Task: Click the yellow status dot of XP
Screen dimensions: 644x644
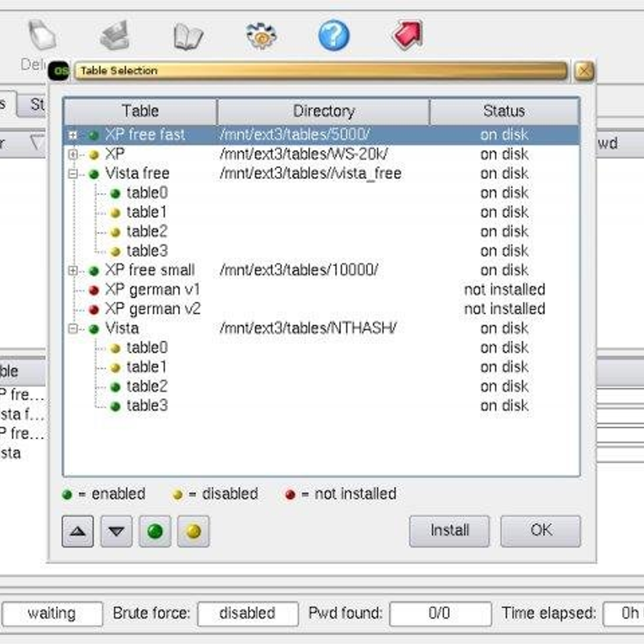Action: click(x=94, y=155)
